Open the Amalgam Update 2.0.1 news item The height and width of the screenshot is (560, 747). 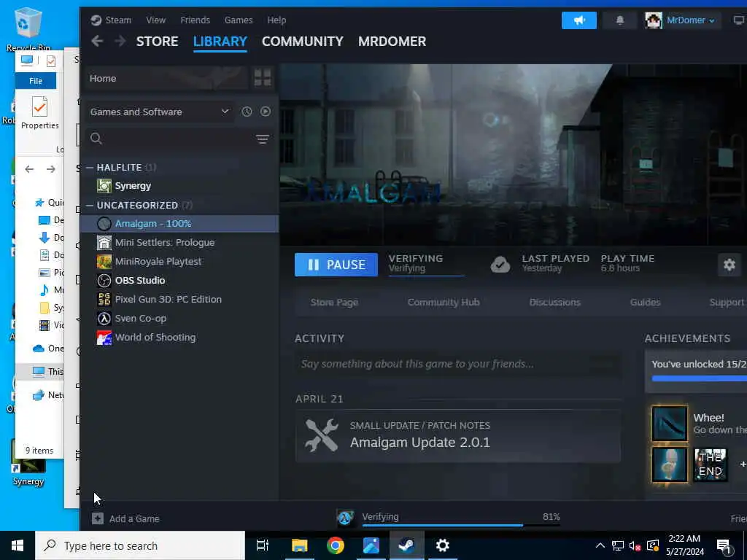click(458, 436)
